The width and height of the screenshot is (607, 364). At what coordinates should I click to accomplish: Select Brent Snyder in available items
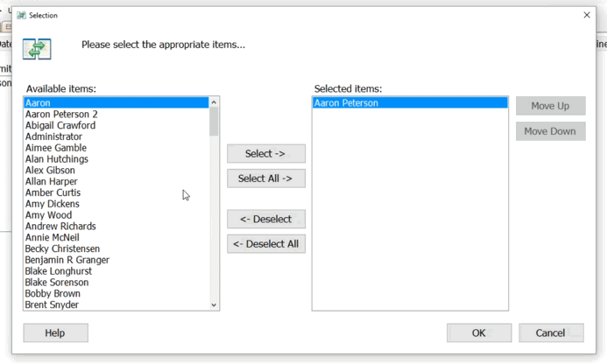116,304
